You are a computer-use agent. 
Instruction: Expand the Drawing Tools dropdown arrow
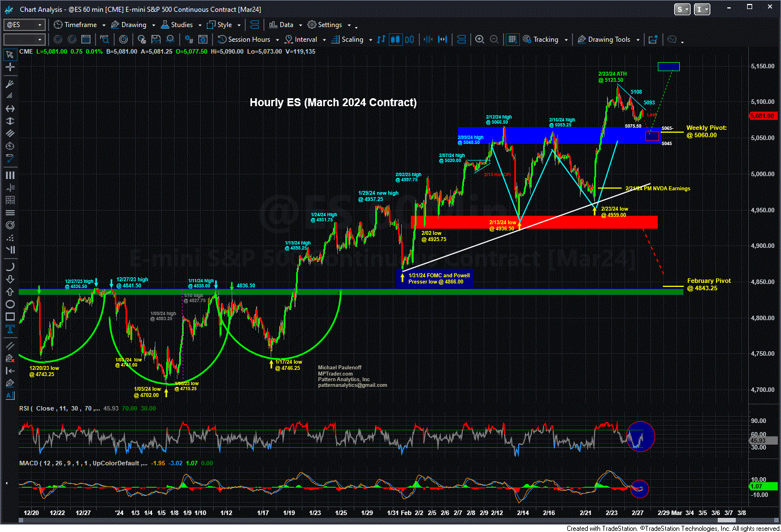(637, 40)
